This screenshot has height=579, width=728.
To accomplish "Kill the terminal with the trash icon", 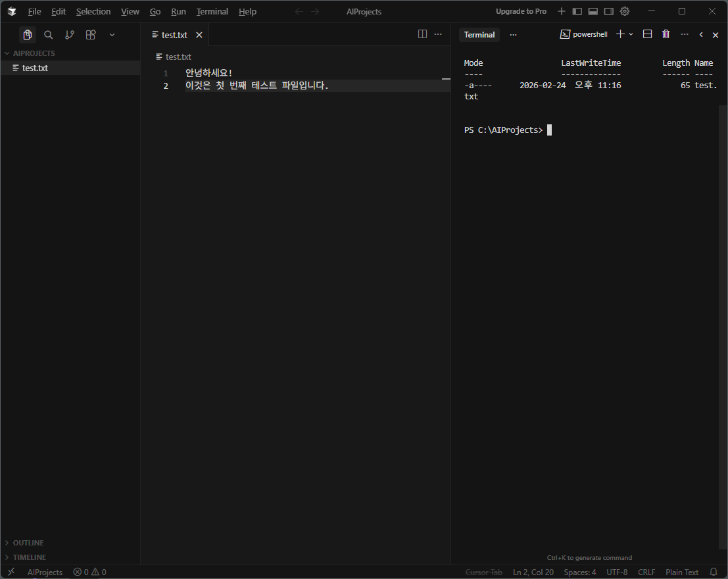I will [x=666, y=34].
